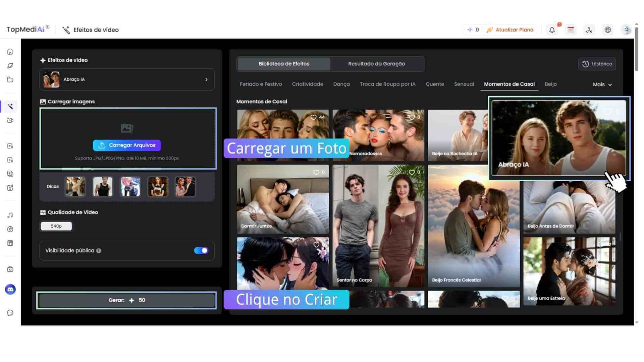644x362 pixels.
Task: Open the chat feedback icon at bottom
Action: point(10,313)
